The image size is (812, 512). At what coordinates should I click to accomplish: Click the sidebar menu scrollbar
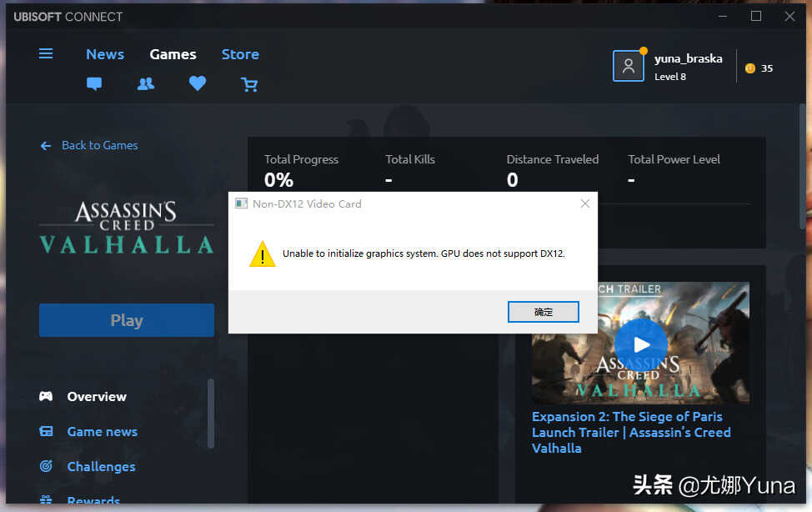click(x=211, y=414)
